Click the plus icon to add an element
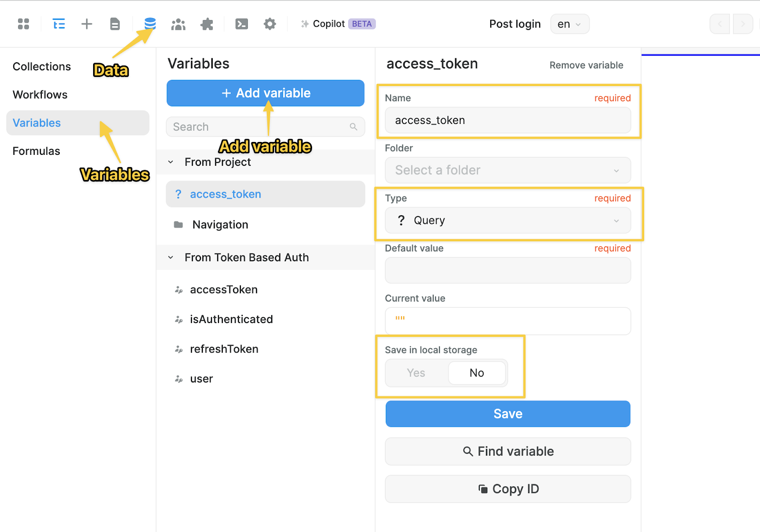Viewport: 760px width, 532px height. [86, 23]
